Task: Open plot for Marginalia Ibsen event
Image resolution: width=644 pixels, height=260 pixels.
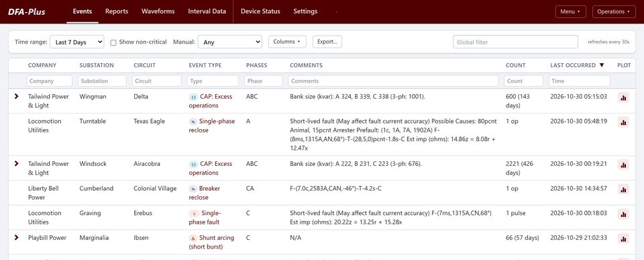Action: tap(623, 239)
